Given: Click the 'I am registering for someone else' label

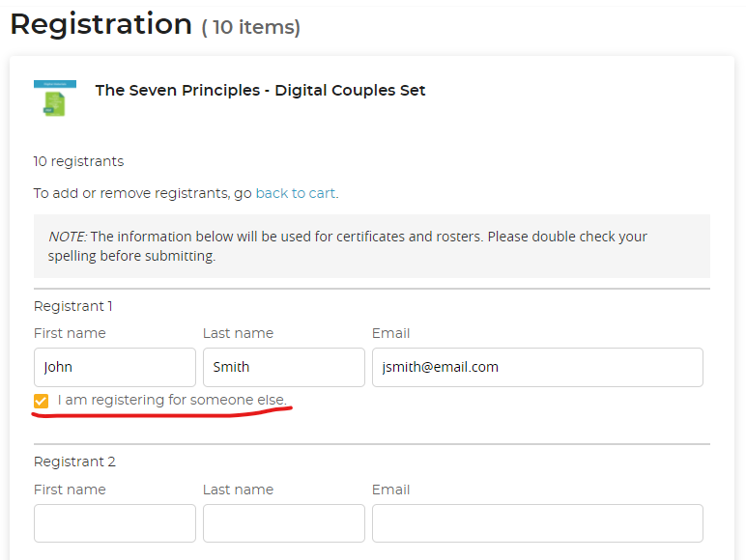Looking at the screenshot, I should 172,400.
